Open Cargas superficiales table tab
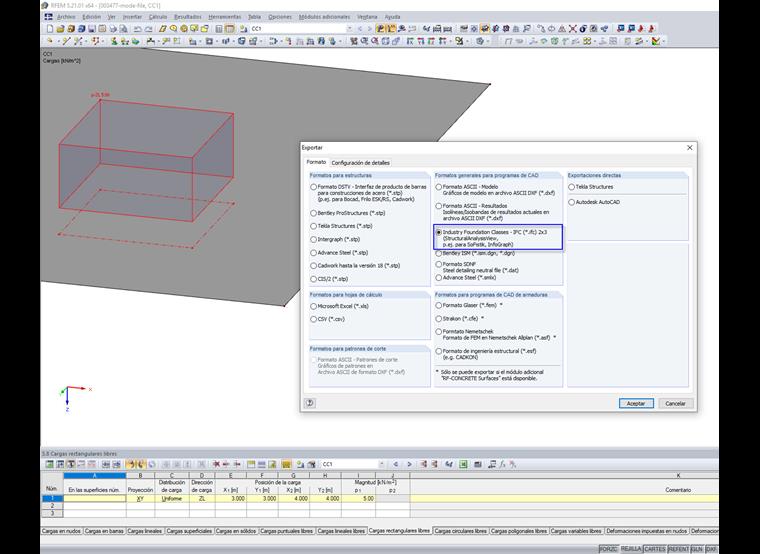760x554 pixels. (189, 531)
